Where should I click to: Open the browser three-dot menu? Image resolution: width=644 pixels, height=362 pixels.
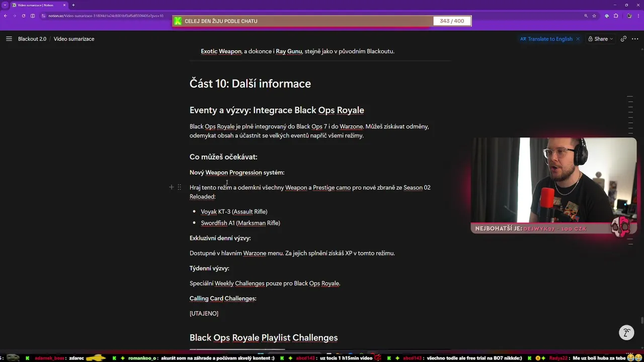tap(638, 16)
